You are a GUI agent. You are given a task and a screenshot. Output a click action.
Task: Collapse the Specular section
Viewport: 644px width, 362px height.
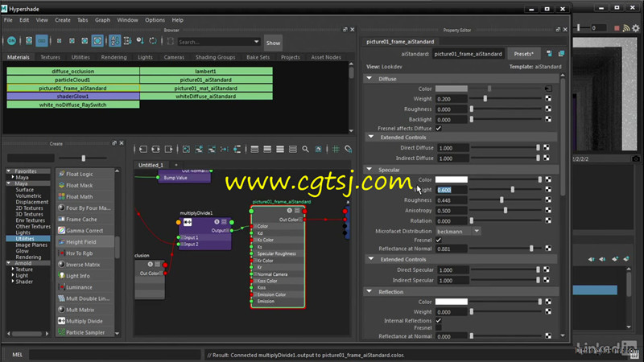point(369,169)
